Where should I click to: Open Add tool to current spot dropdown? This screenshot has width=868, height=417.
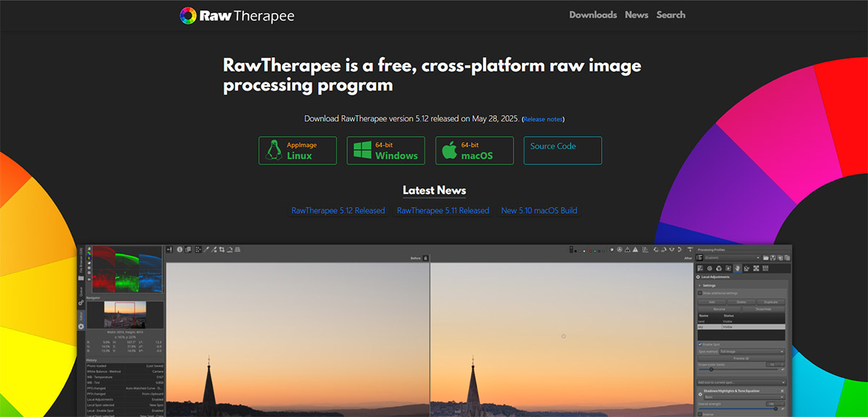coord(741,382)
